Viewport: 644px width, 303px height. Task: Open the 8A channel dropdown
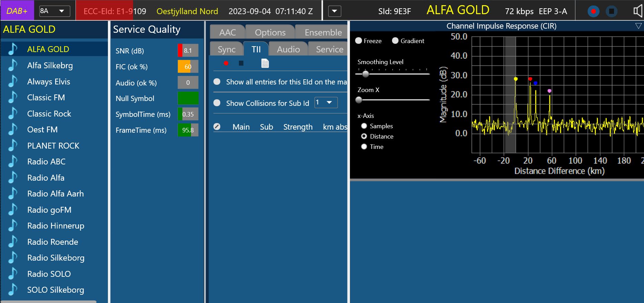[54, 11]
